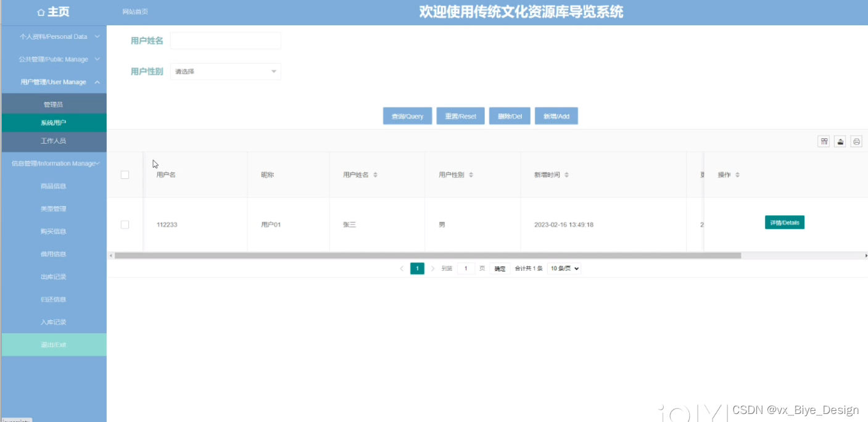Sort by 用户性别 column arrows
This screenshot has width=868, height=422.
[x=471, y=175]
